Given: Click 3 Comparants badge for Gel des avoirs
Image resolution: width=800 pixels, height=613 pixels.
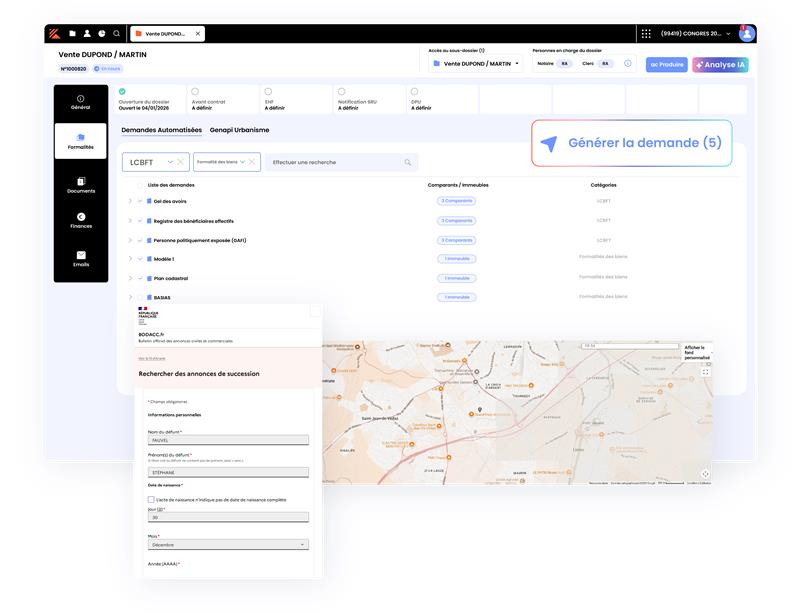Looking at the screenshot, I should click(x=457, y=201).
